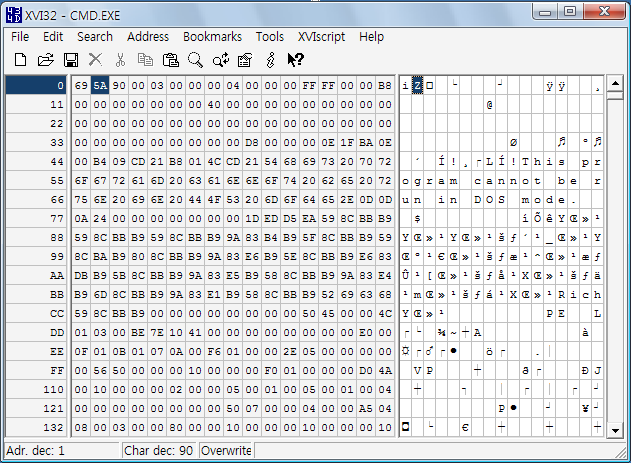The image size is (631, 463).
Task: Click the $ character in text pane
Action: tap(418, 218)
